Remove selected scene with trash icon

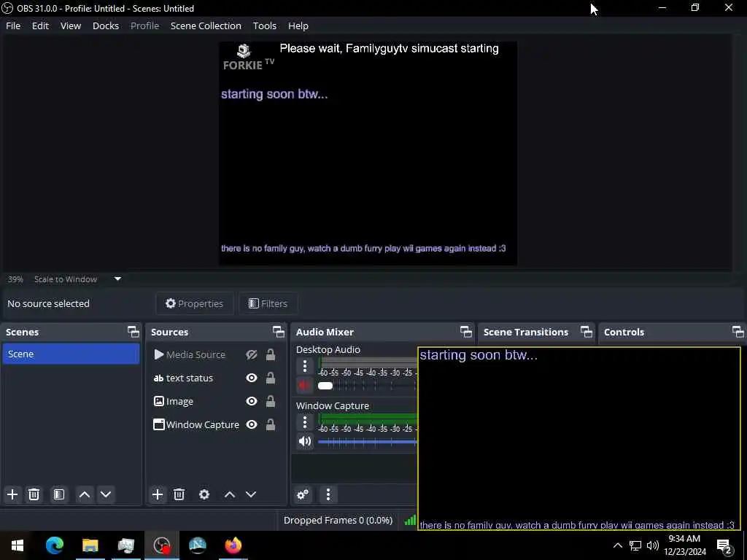point(34,494)
